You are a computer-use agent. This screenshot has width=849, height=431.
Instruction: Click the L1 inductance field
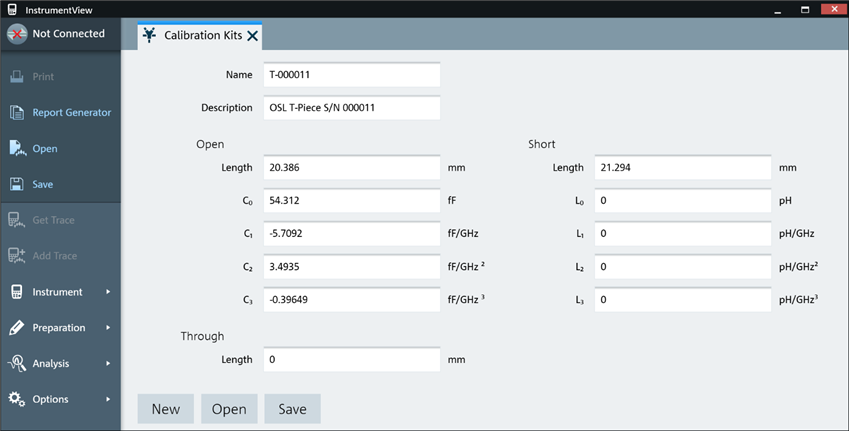click(x=683, y=234)
